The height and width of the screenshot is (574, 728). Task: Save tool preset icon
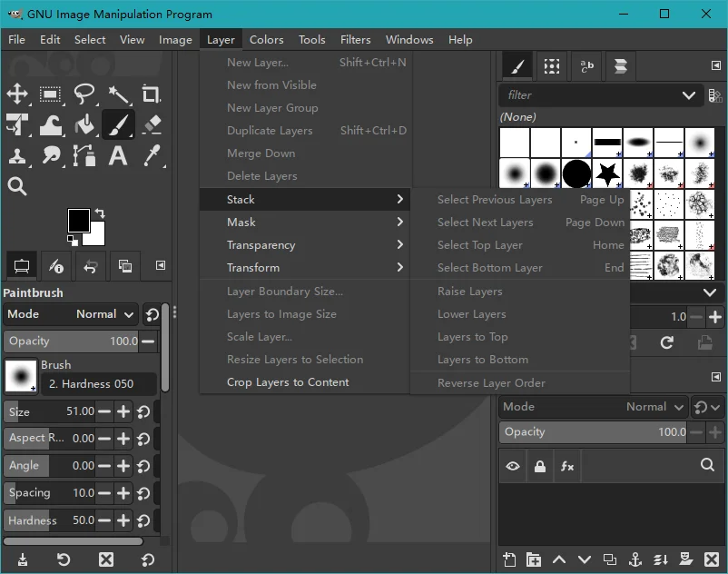tap(23, 559)
